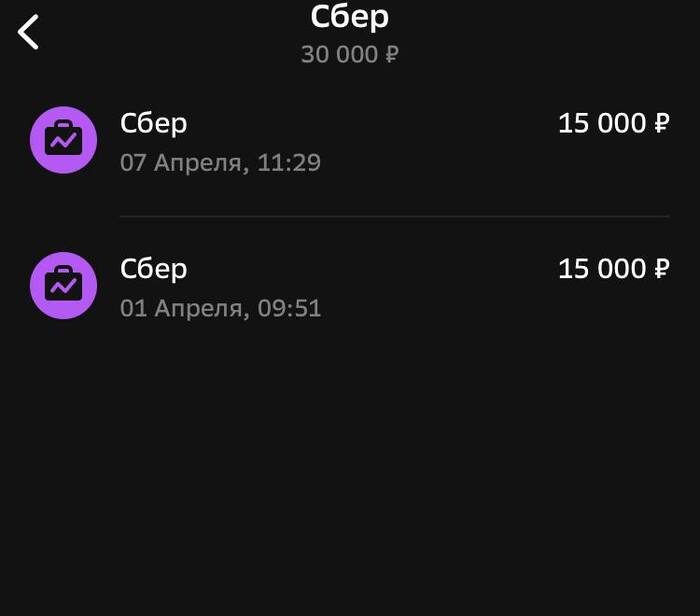This screenshot has width=700, height=616.
Task: Click briefcase icon of 01 Апреля transaction
Action: pos(64,285)
